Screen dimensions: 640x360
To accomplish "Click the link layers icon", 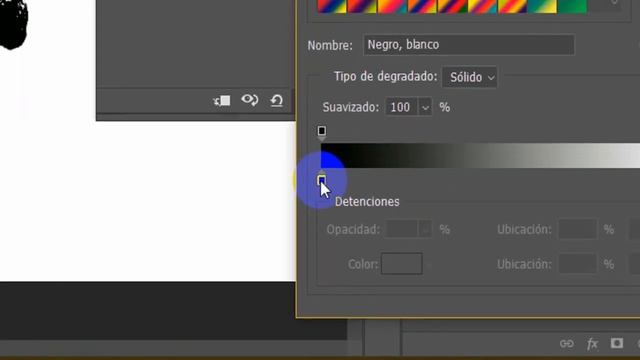I will [x=567, y=344].
